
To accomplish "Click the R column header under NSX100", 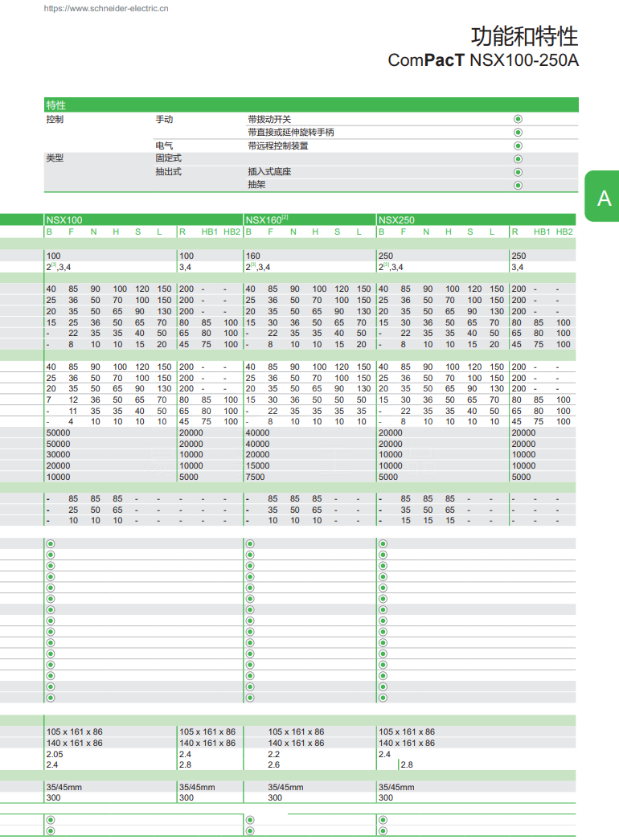I will point(182,232).
